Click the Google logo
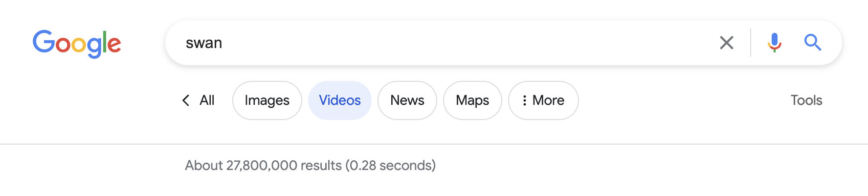 [x=77, y=43]
